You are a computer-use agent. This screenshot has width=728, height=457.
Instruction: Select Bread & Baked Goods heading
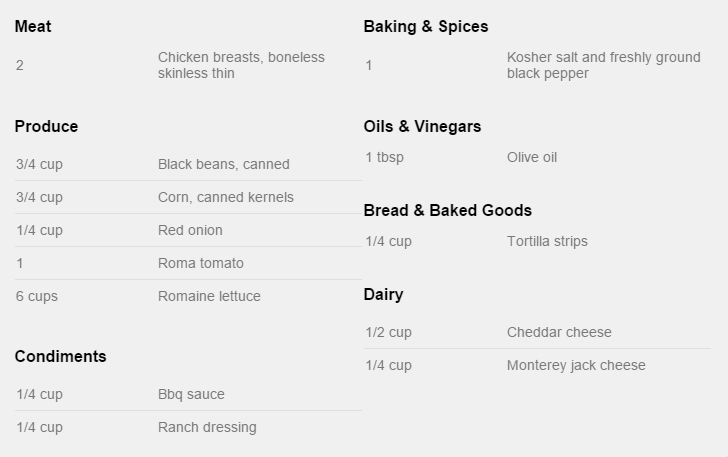(448, 210)
